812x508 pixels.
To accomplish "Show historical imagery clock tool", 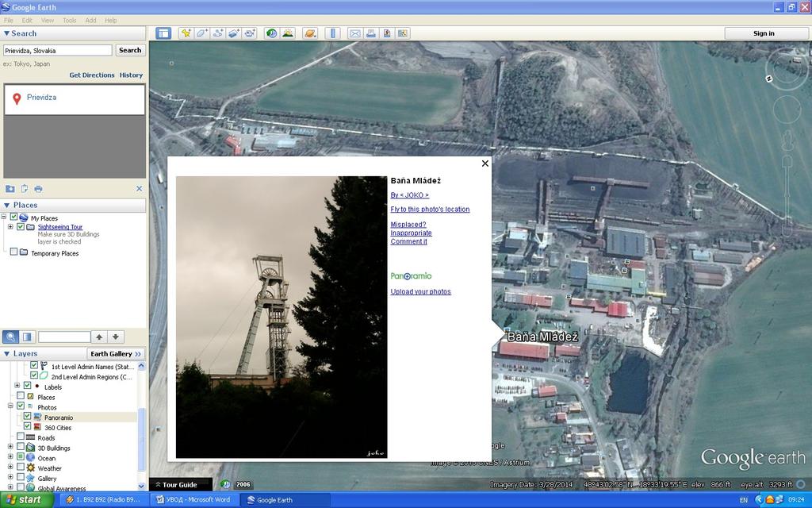I will (271, 33).
